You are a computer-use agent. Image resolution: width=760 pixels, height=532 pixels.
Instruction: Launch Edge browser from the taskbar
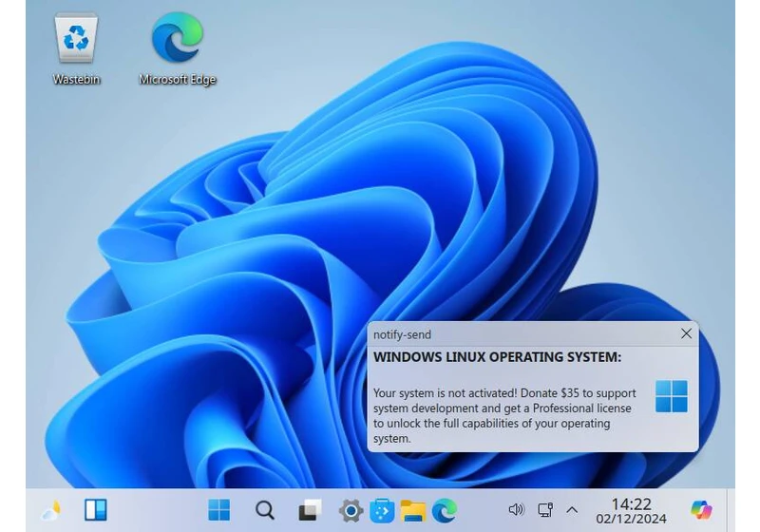click(x=445, y=511)
